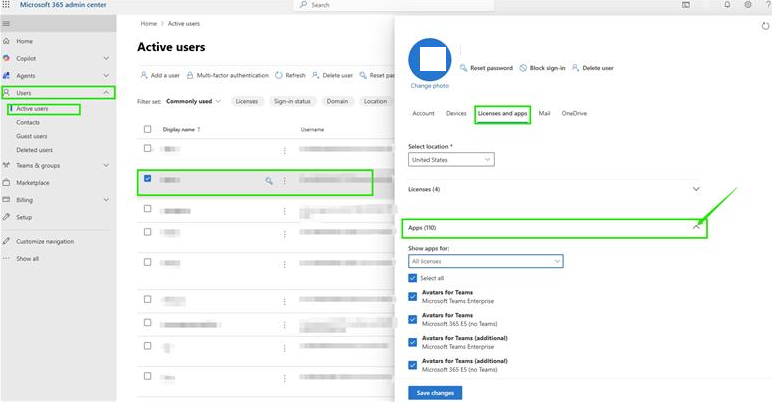Uncheck Avatars for Teams (additional) Teams Enterprise

coord(413,342)
